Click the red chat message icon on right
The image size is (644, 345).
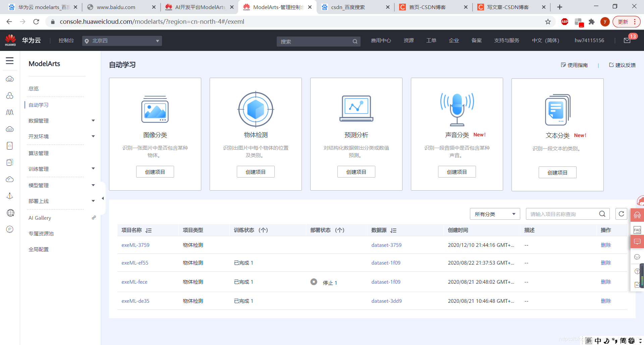[x=637, y=241]
